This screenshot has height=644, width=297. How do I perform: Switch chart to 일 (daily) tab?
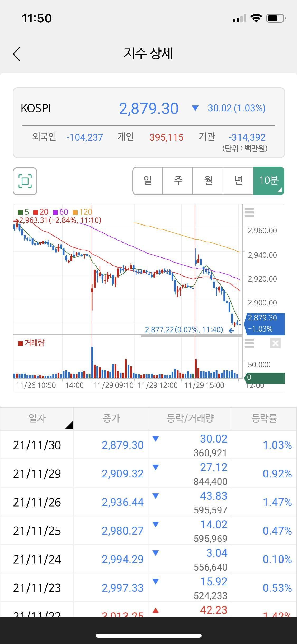click(148, 181)
